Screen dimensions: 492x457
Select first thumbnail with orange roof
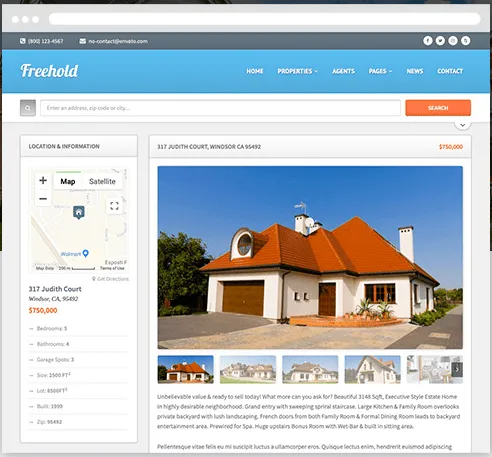click(186, 369)
